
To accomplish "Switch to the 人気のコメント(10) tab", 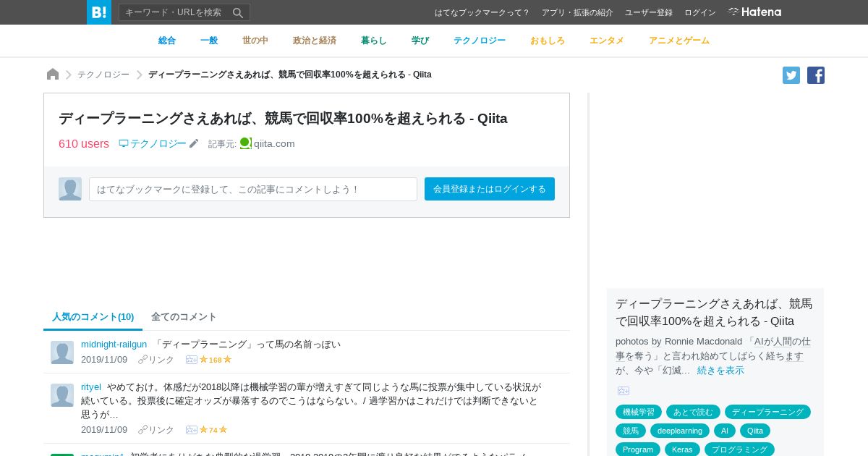I will pos(93,317).
